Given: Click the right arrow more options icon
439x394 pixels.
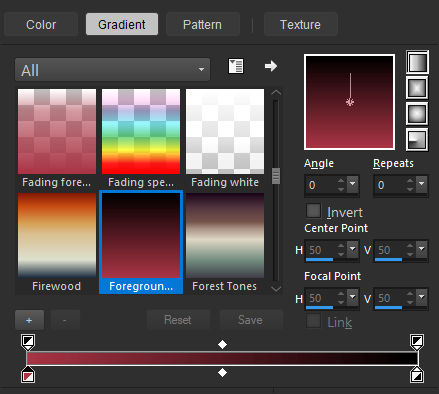Looking at the screenshot, I should coord(271,66).
